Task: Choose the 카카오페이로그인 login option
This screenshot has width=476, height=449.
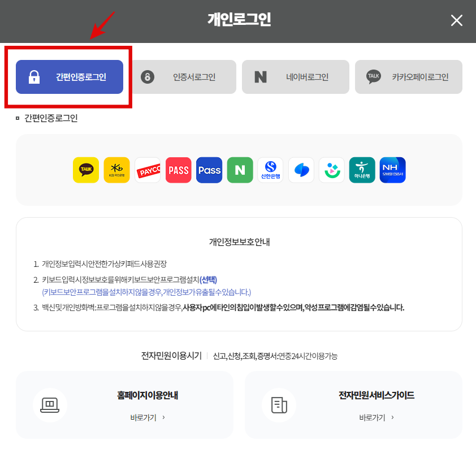Action: pos(408,77)
